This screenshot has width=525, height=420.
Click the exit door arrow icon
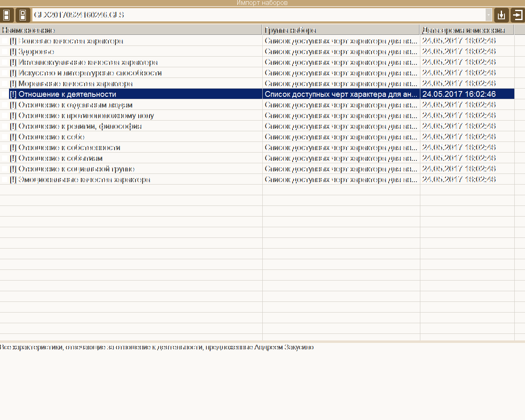(x=518, y=15)
